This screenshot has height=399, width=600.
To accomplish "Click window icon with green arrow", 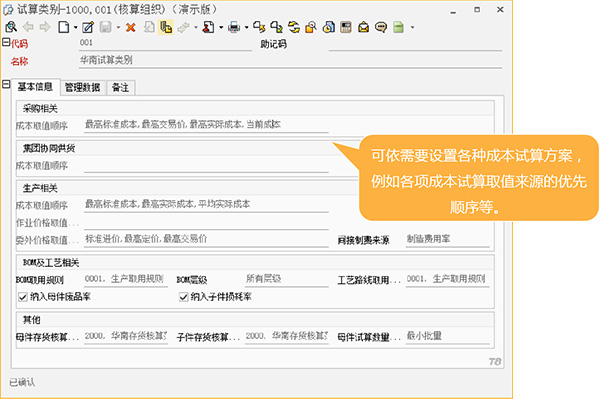I will [276, 27].
